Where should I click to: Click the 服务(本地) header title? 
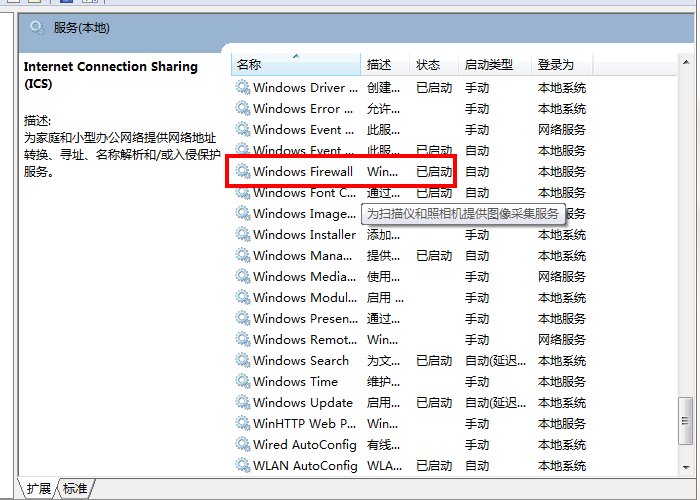tap(81, 28)
